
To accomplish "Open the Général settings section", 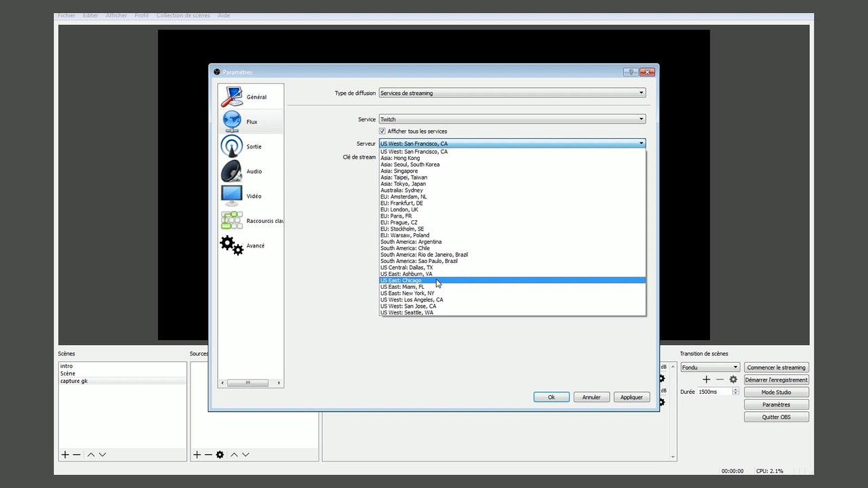I will 250,97.
